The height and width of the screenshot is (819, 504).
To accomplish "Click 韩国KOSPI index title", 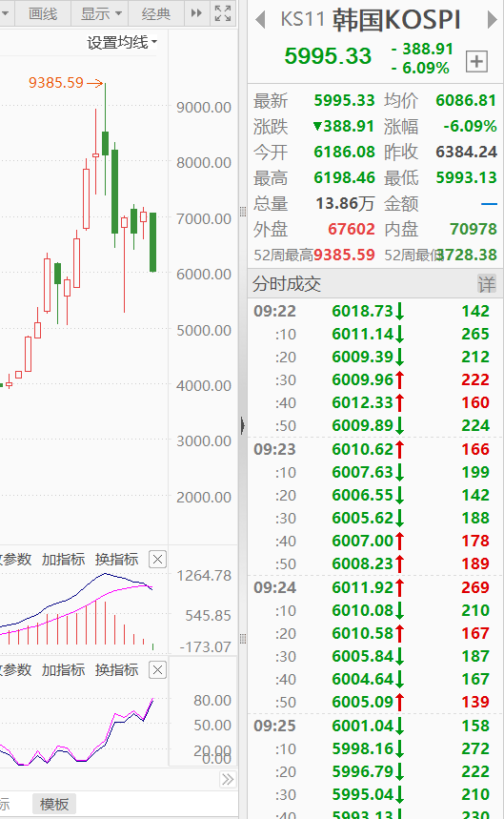I will click(x=396, y=20).
